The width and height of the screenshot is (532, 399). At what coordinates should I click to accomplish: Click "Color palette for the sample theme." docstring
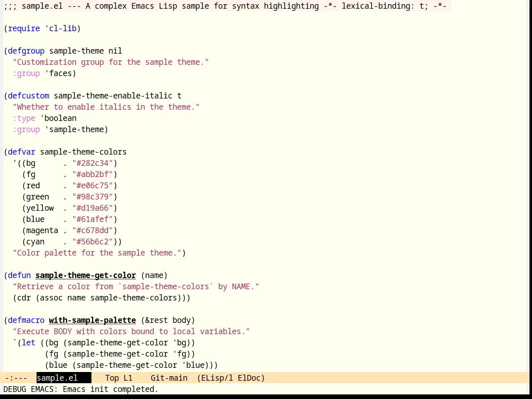coord(97,253)
